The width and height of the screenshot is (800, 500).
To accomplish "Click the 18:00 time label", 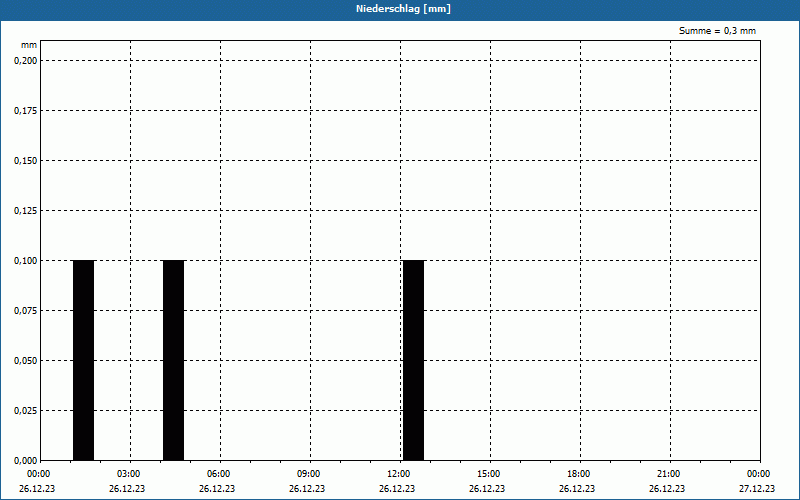I will coord(579,474).
